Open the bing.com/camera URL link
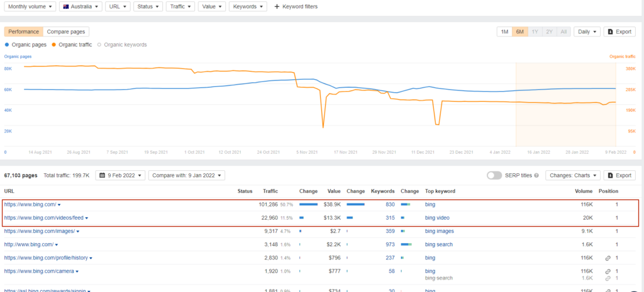Image resolution: width=644 pixels, height=292 pixels. click(39, 271)
